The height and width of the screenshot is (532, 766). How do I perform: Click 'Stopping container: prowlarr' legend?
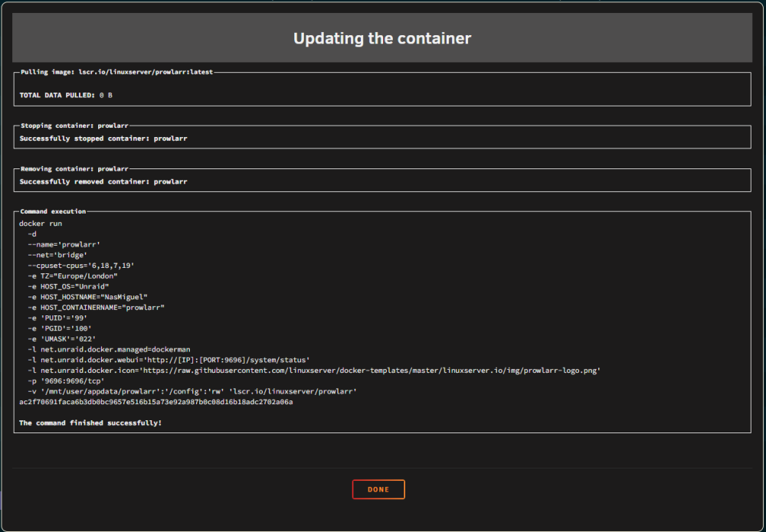tap(74, 126)
